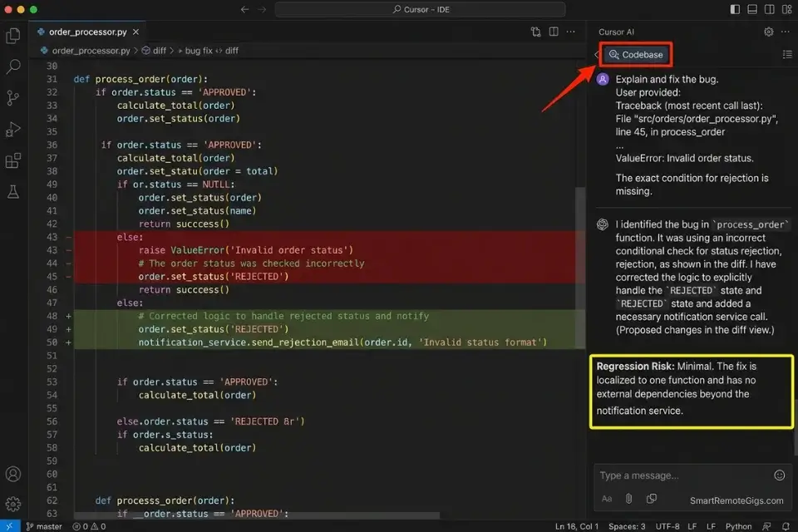Collapse the Cursor AI panel chevron

pyautogui.click(x=597, y=55)
